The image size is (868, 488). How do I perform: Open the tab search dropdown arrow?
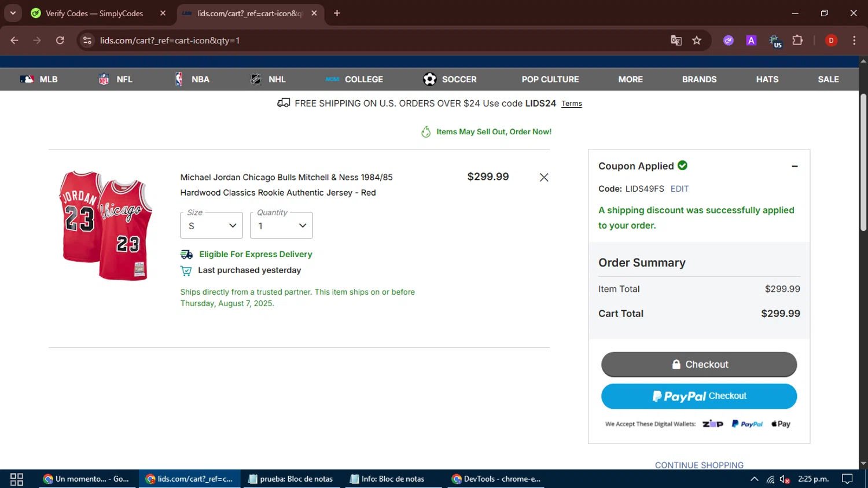tap(13, 13)
